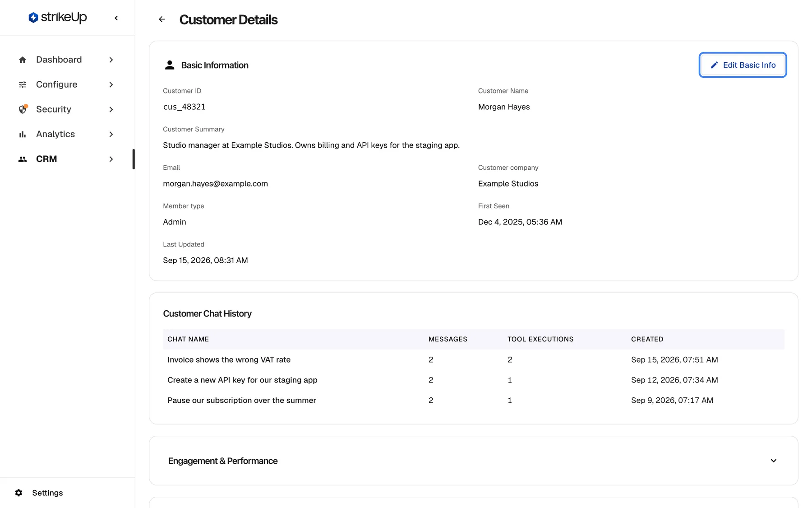Screen dimensions: 812x508
Task: Click the company value Example Studios
Action: coord(508,184)
